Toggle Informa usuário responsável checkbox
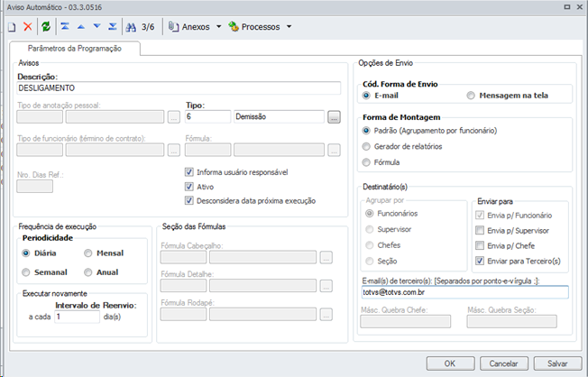Screen dimensions: 588x377 click(189, 172)
